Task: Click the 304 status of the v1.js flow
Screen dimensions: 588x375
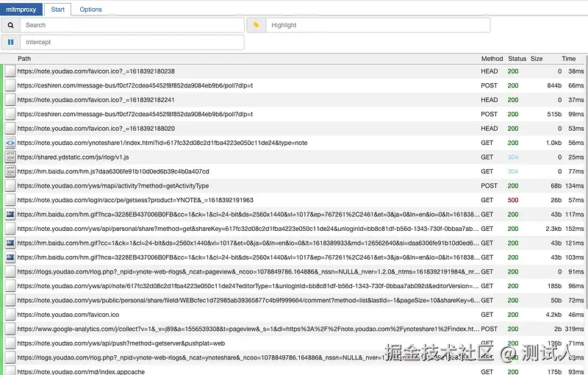Action: point(513,157)
